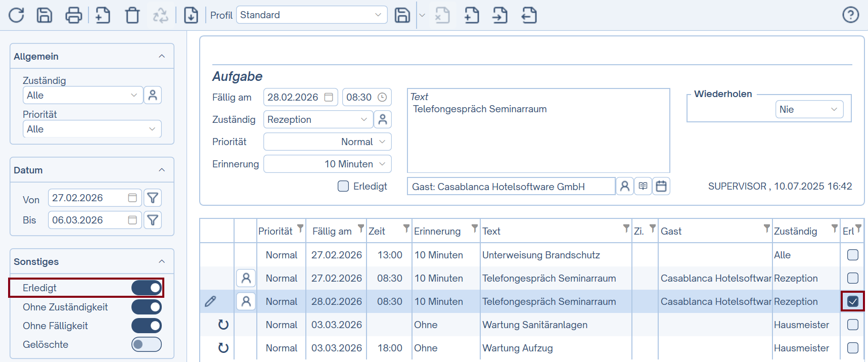
Task: Open the help question mark icon
Action: [x=850, y=15]
